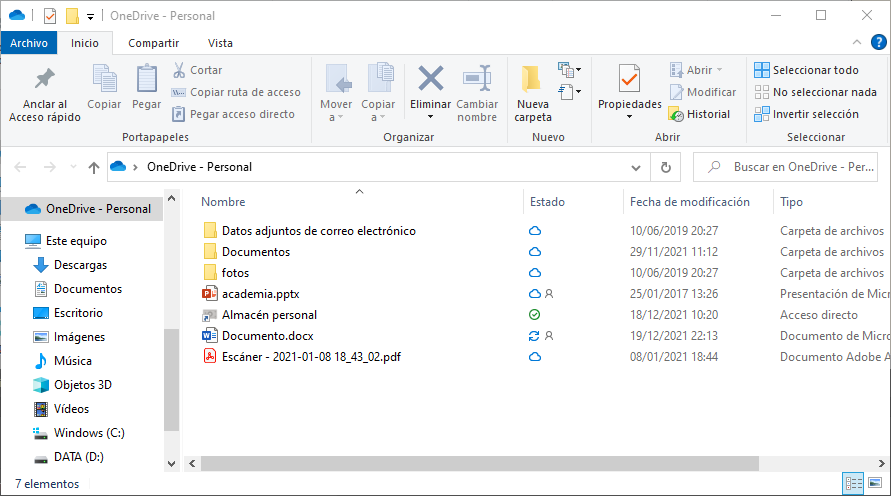This screenshot has width=891, height=496.
Task: Open the Mover a dropdown
Action: [x=336, y=93]
